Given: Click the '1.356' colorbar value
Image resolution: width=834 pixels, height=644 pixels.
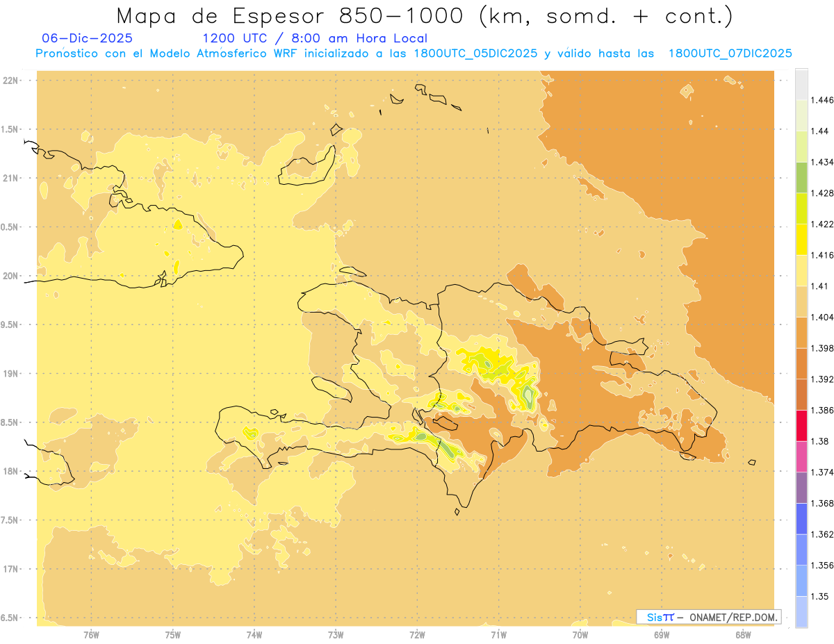Looking at the screenshot, I should 822,565.
